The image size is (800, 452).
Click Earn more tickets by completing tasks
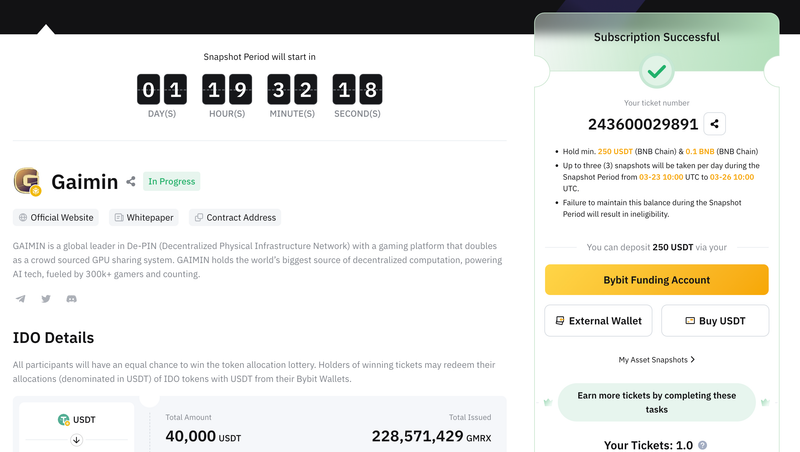(657, 403)
